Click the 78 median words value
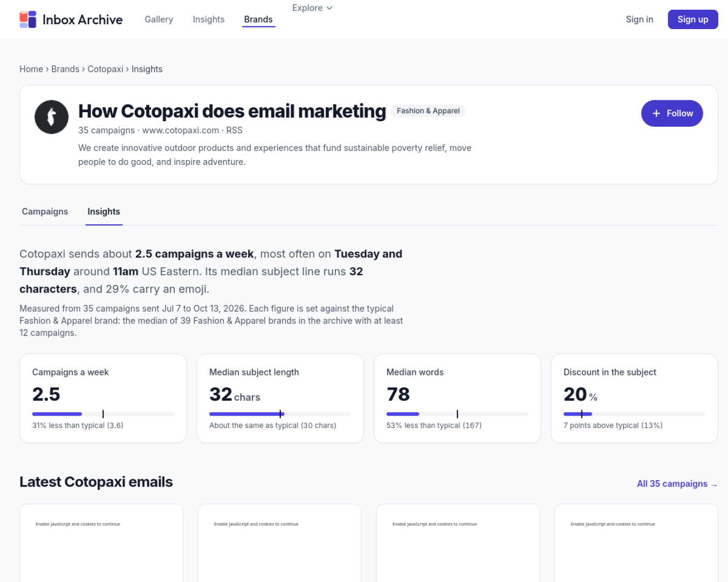Viewport: 728px width, 582px height. (398, 394)
